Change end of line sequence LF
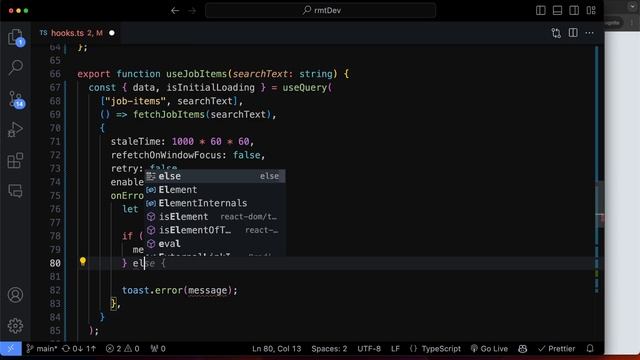Viewport: 640px width, 360px height. click(395, 349)
